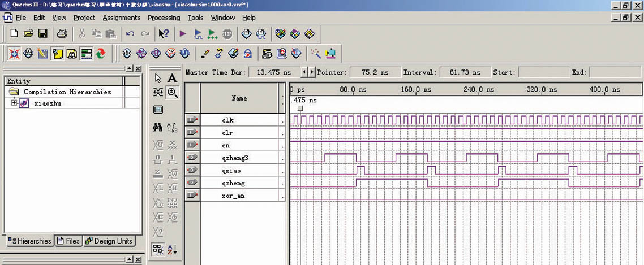Select the en signal row

(x=235, y=145)
